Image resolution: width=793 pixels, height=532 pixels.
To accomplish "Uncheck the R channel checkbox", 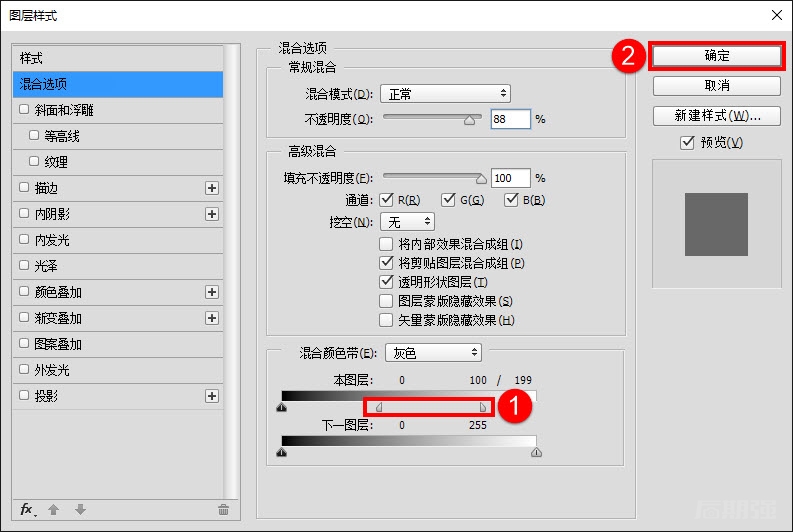I will [x=386, y=200].
